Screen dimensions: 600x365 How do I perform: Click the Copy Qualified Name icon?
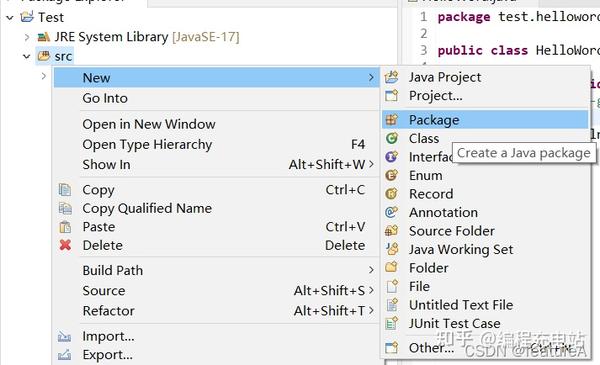65,208
